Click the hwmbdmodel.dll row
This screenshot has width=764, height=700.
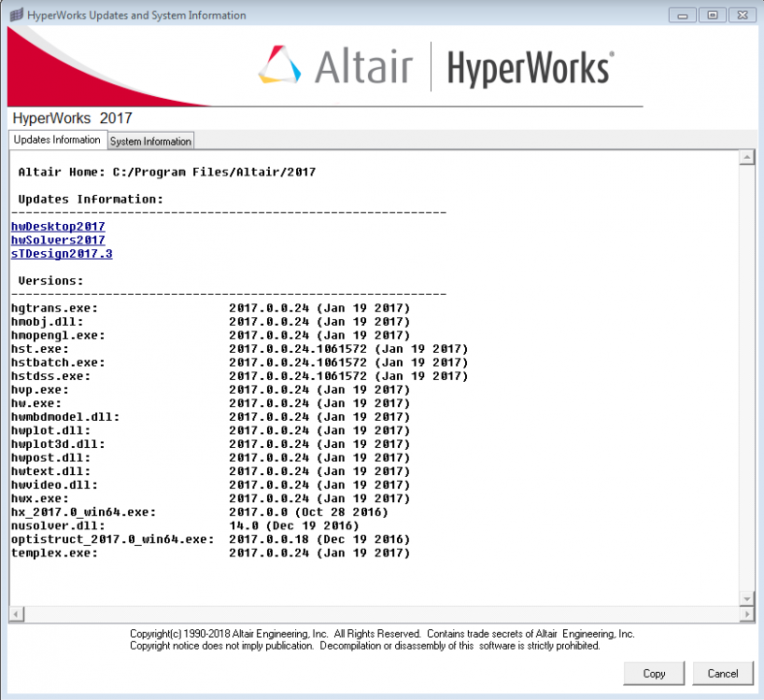210,417
